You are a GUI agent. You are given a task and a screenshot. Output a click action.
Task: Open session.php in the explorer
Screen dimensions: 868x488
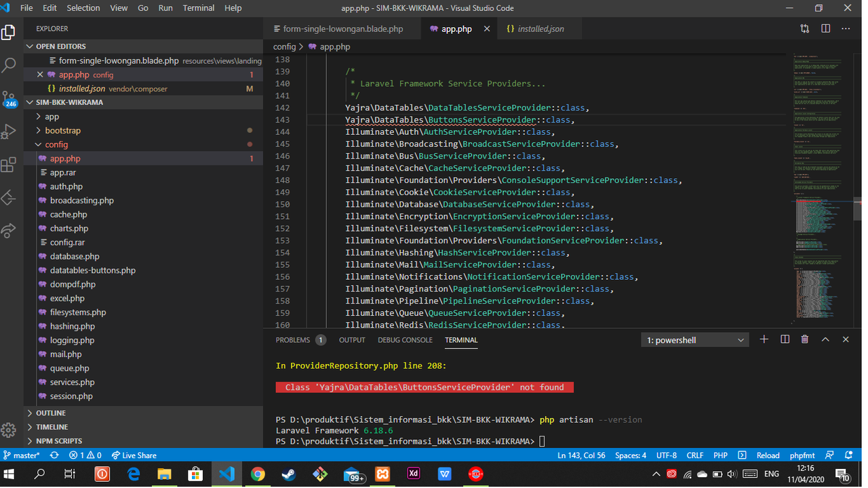[71, 396]
